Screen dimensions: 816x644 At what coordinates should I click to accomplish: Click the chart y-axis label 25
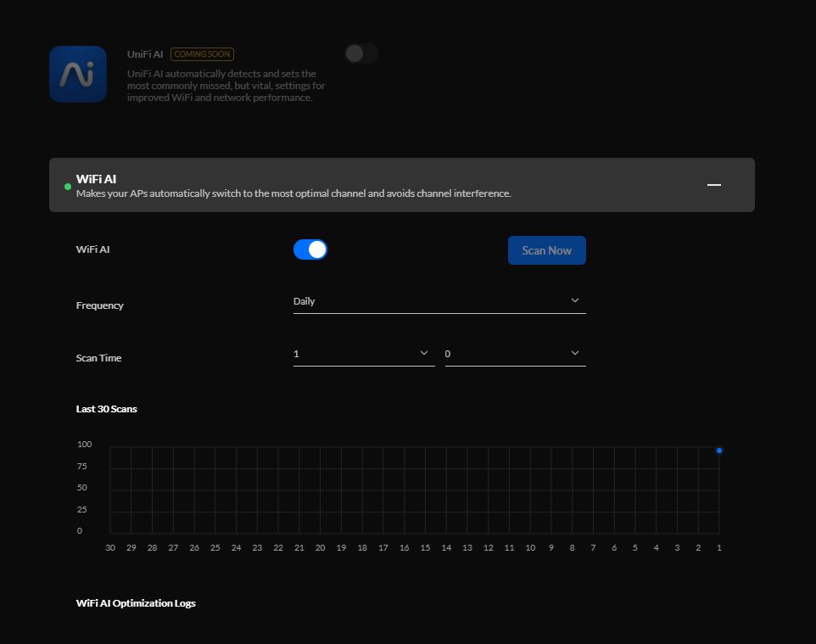(x=82, y=510)
